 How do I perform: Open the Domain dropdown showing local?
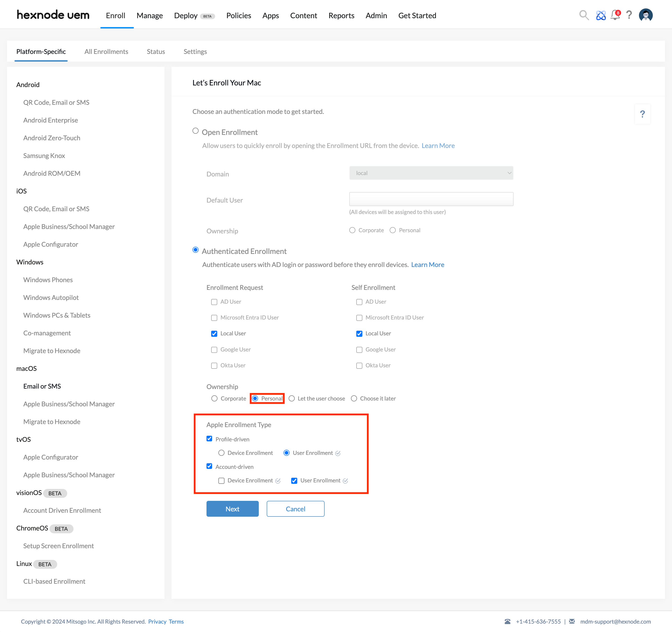(x=431, y=173)
